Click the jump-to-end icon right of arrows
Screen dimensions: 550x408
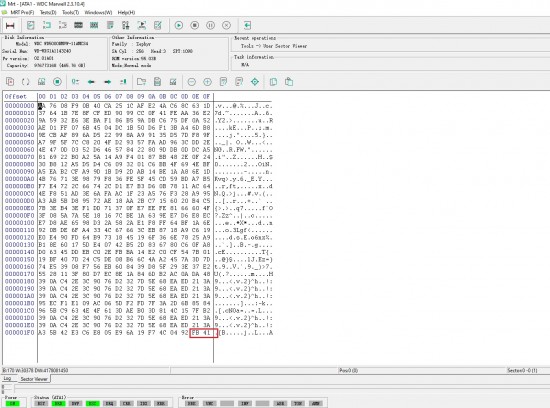pyautogui.click(x=123, y=82)
